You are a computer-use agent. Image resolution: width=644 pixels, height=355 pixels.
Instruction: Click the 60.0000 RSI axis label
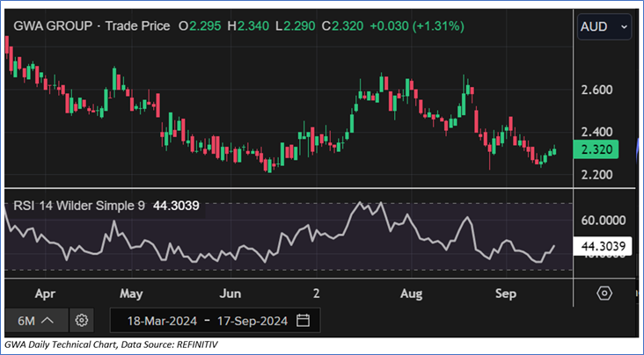coord(602,220)
